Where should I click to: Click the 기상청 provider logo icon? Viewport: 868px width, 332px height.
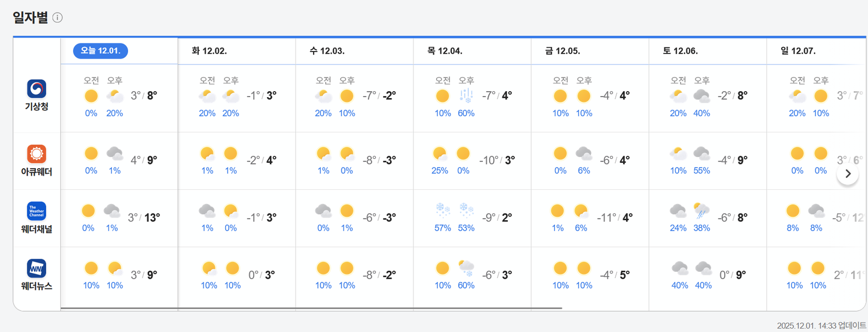coord(36,88)
